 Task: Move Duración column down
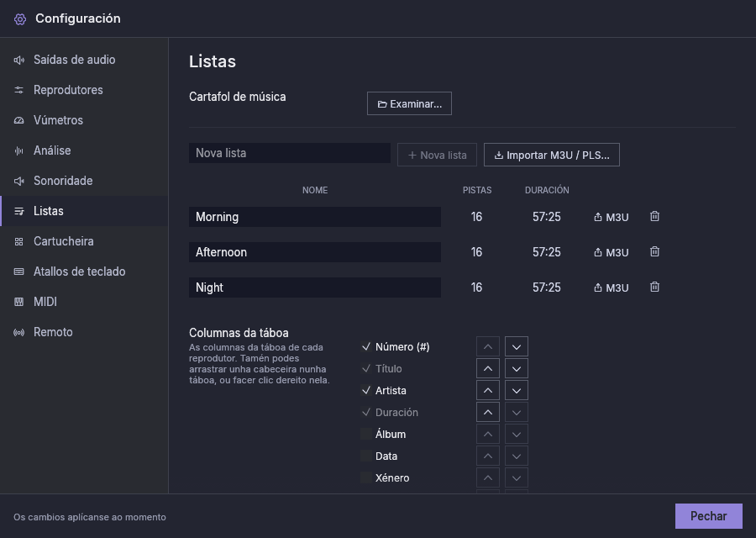point(517,412)
